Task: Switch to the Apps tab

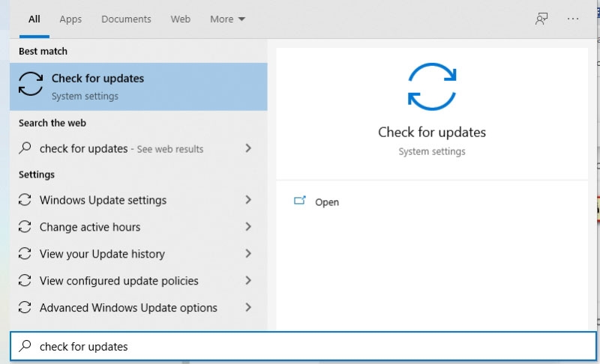Action: tap(70, 19)
